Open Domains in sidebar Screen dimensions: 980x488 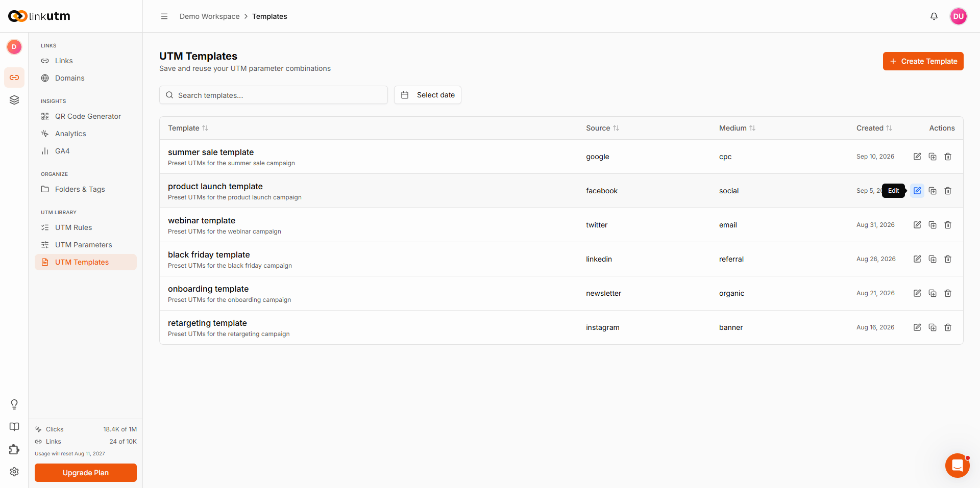[86, 78]
